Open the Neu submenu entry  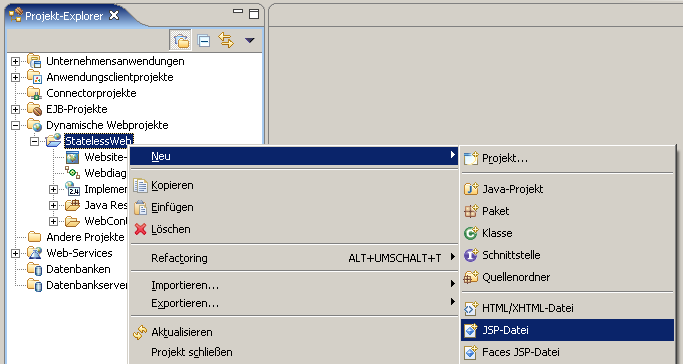point(294,156)
